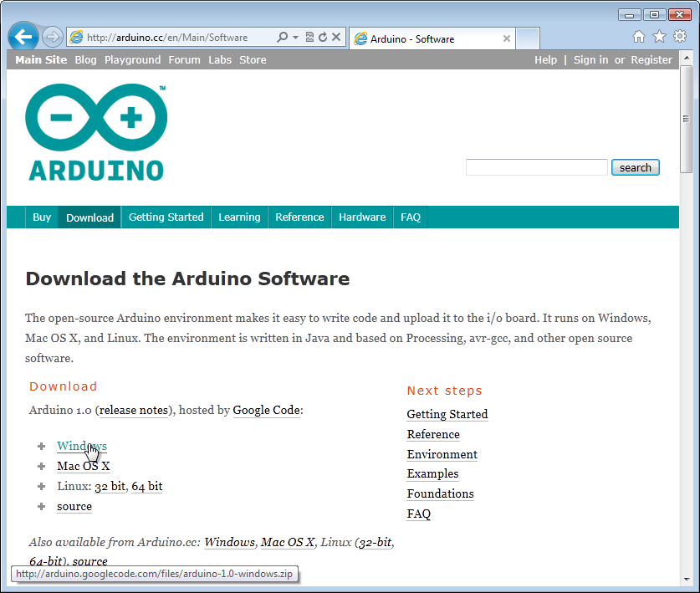Open the Hardware navigation tab
Screen dimensions: 700x593
click(362, 217)
